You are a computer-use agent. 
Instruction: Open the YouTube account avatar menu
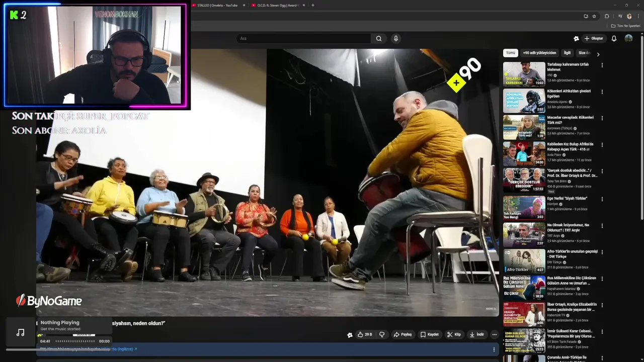[628, 39]
